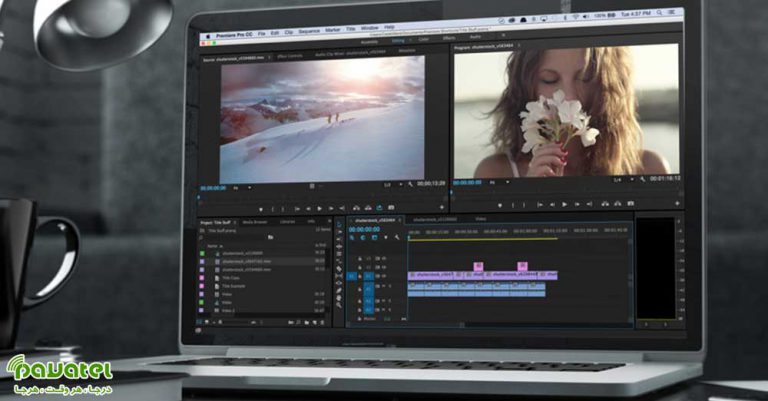Add marker in Source monitor
768x401 pixels.
tap(261, 209)
